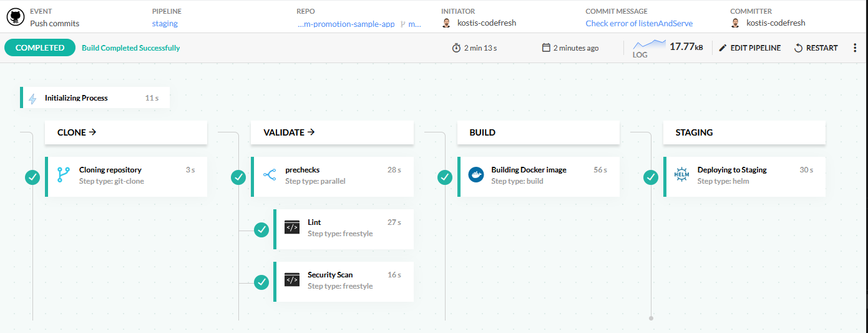This screenshot has width=868, height=333.
Task: Click the git-clone branch icon
Action: pyautogui.click(x=63, y=175)
